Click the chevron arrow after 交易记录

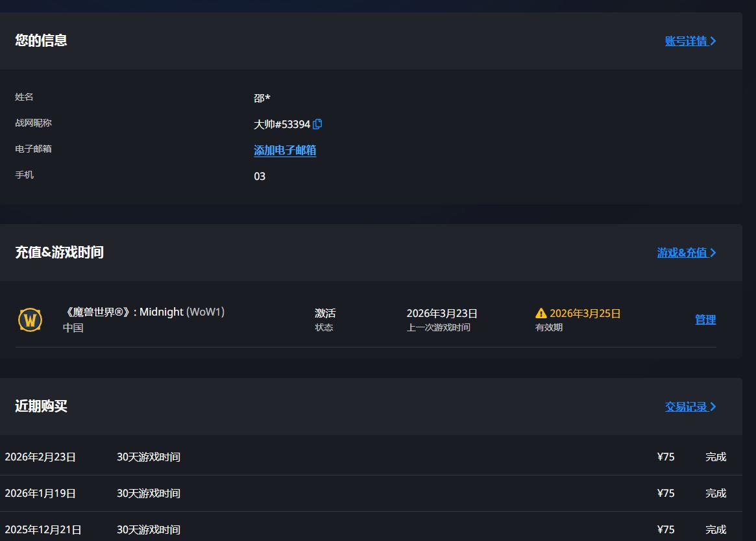click(x=714, y=407)
